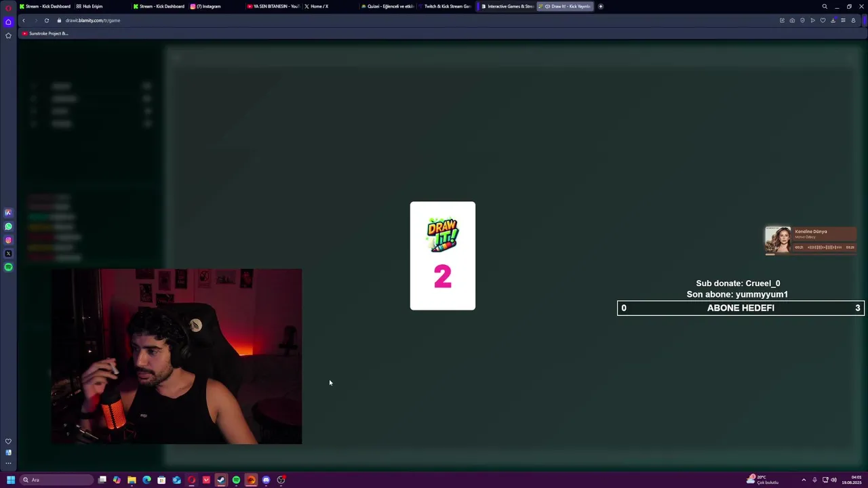
Task: Switch to Twitch & Kick Stream Games tab
Action: pos(446,6)
